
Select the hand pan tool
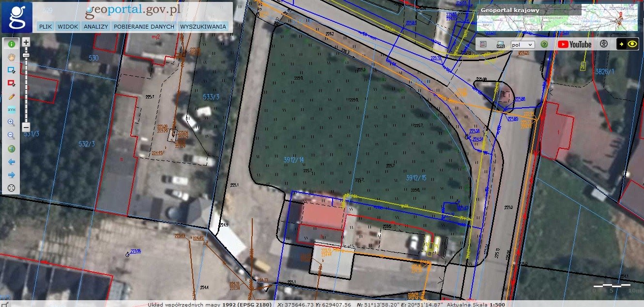[11, 57]
